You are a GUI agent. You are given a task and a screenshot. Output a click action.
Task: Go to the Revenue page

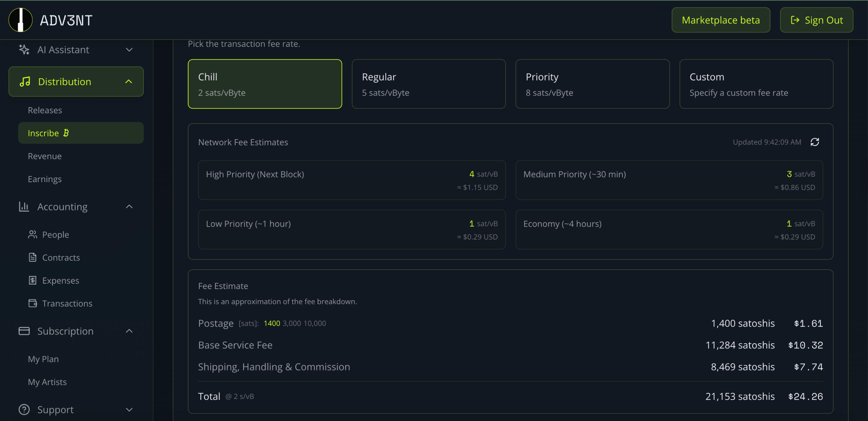[x=45, y=156]
